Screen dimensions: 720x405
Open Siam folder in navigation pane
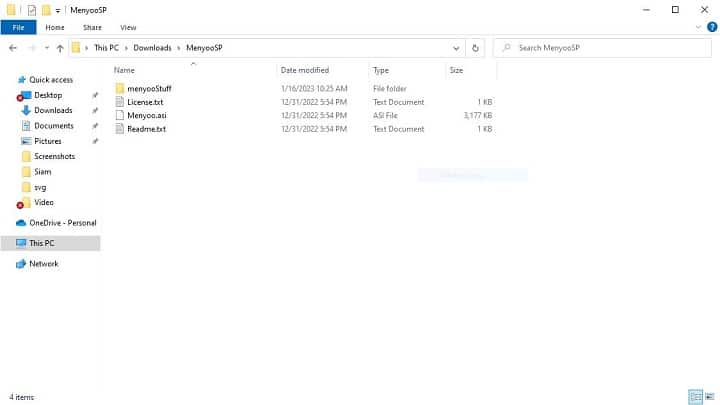[42, 172]
